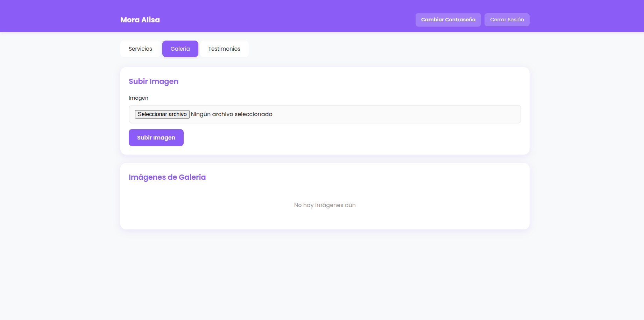Select the Galería tab
Viewport: 644px width, 320px height.
[180, 49]
